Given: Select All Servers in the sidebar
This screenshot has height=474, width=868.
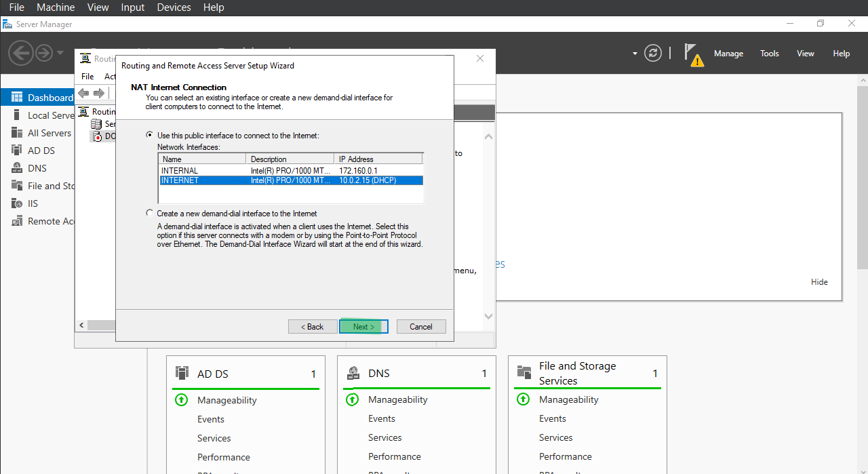Looking at the screenshot, I should point(37,133).
